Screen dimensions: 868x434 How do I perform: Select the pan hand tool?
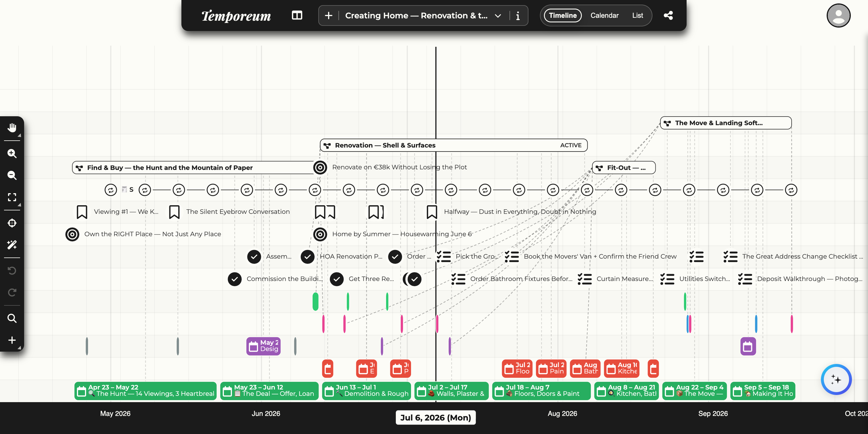[12, 127]
